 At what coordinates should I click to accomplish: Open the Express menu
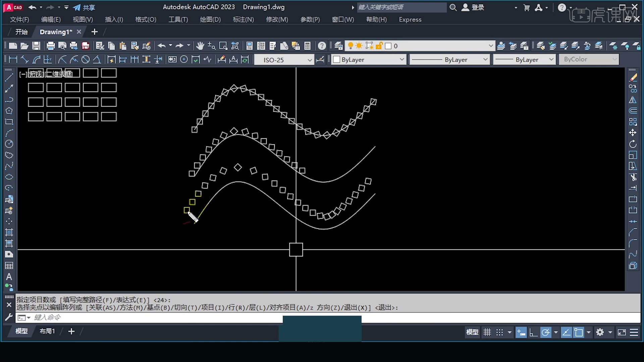[410, 19]
